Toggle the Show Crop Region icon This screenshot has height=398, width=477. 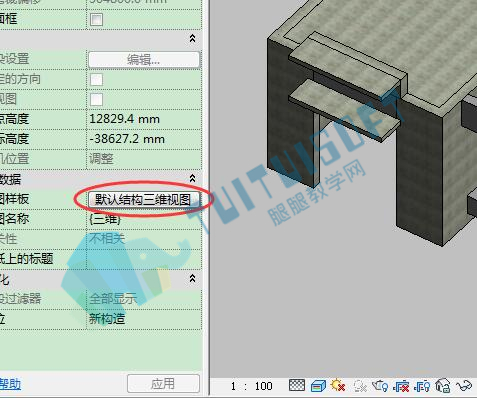click(422, 386)
